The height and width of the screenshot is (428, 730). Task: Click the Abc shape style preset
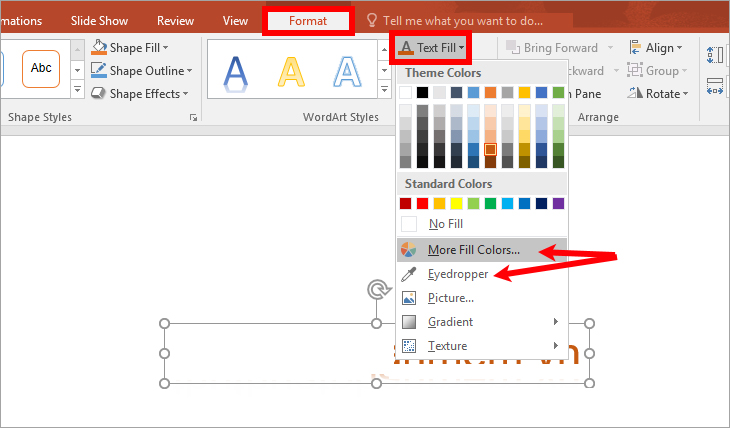41,68
